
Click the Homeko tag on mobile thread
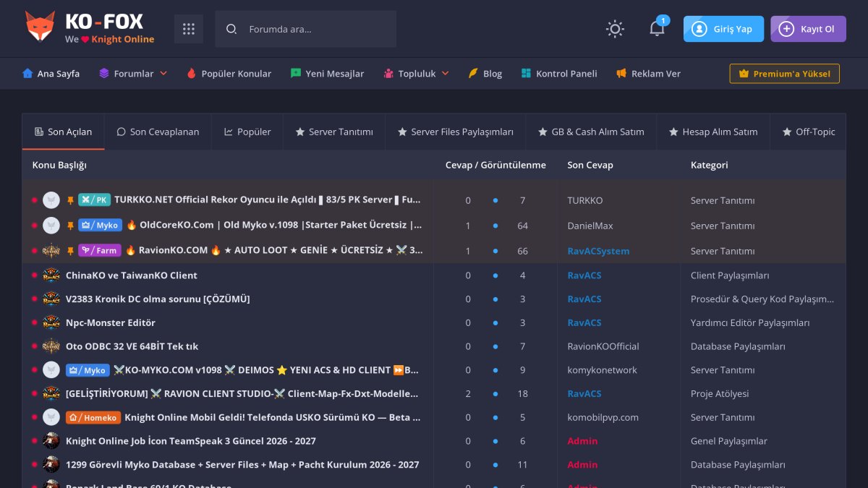93,417
